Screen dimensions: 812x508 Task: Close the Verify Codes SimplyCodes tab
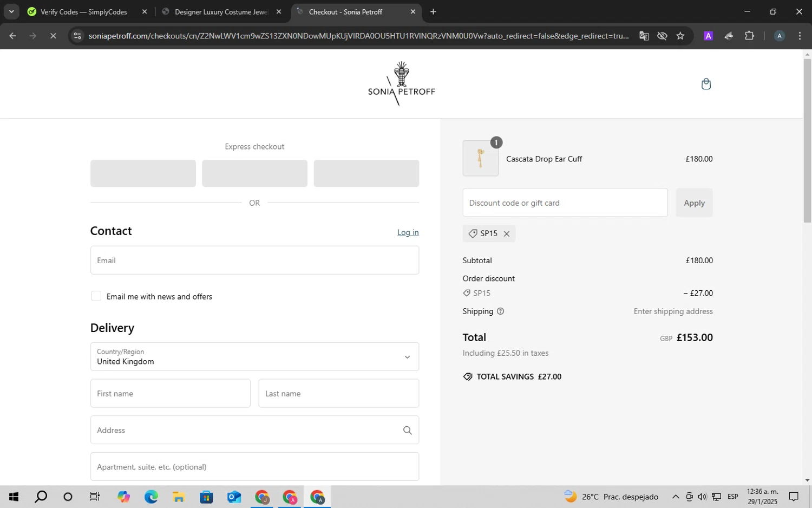[145, 11]
